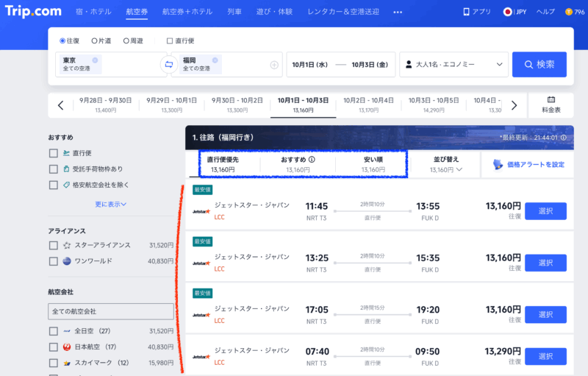Open the 遊び・体験 tab

pos(274,12)
